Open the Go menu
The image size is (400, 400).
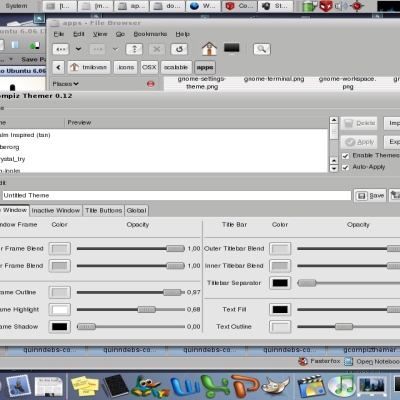coord(120,34)
